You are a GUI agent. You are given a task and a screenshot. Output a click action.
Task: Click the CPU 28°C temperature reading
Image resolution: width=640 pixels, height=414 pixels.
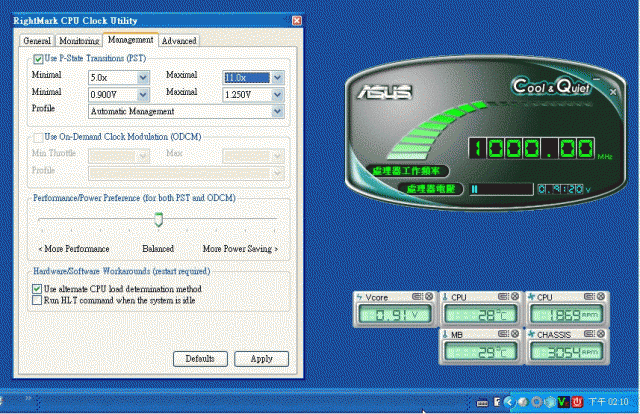[480, 315]
